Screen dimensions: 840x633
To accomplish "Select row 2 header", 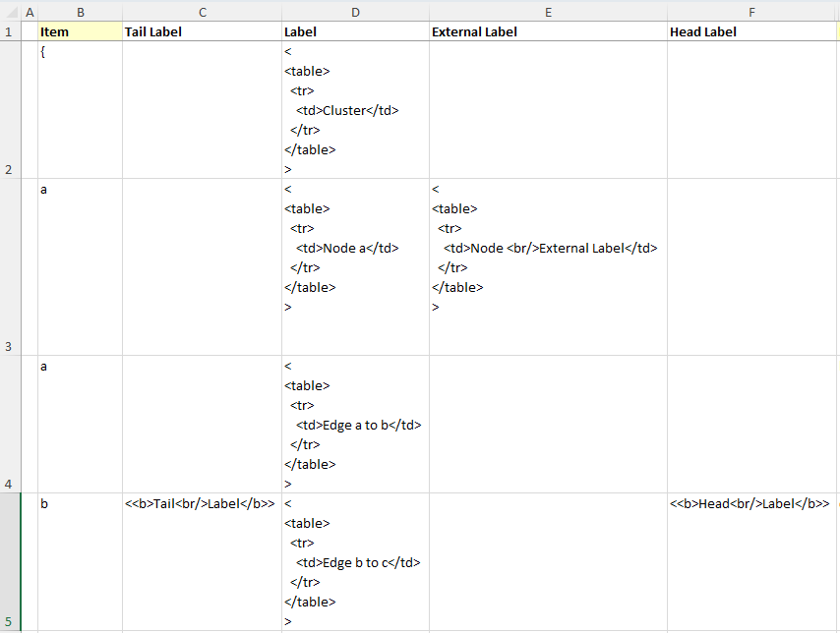I will point(10,109).
